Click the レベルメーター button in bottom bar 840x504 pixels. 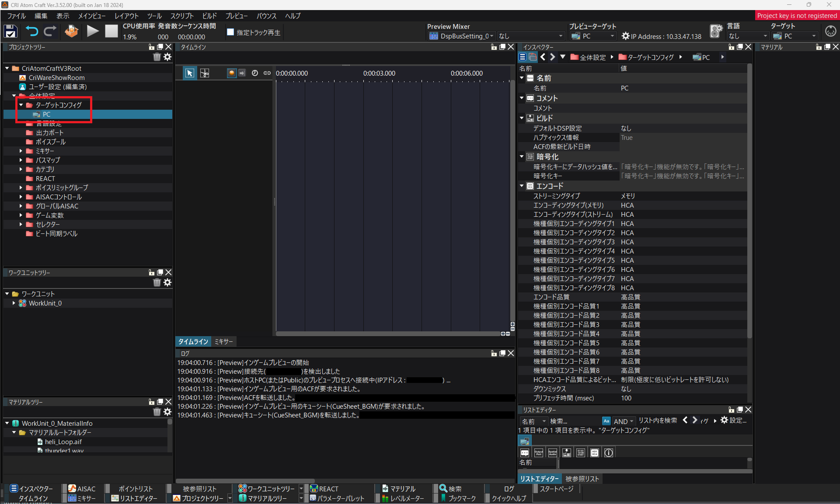pos(403,498)
